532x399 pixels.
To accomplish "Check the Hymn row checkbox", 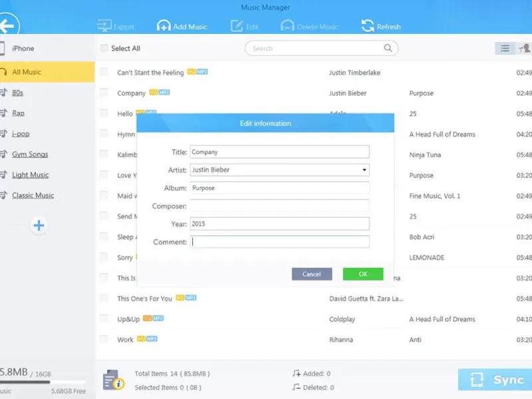I will [x=104, y=134].
